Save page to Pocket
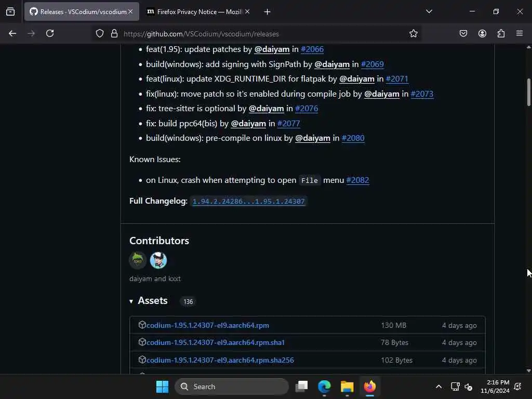Screen dimensions: 532x399 pos(463,34)
